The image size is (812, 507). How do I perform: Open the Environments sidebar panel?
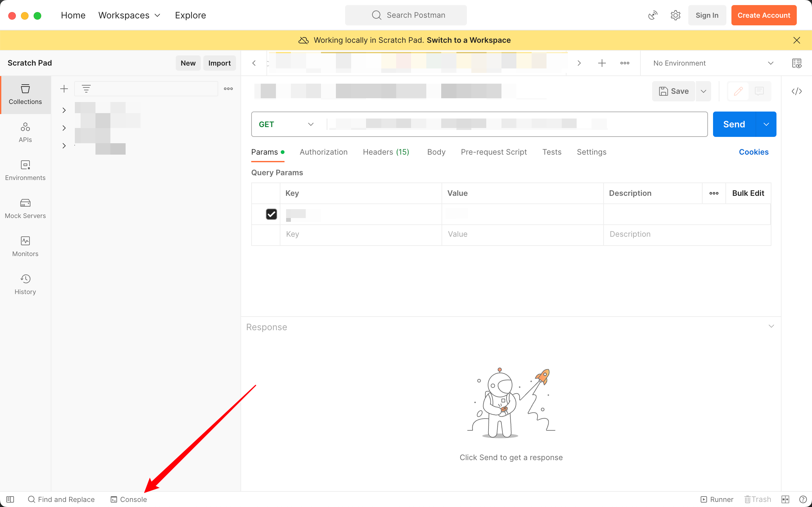(x=25, y=170)
